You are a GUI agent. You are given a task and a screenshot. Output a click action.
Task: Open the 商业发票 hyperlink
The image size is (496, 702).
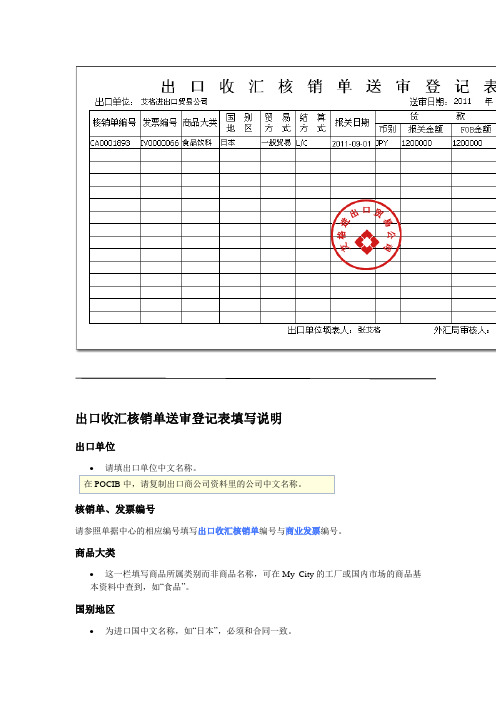pos(303,531)
